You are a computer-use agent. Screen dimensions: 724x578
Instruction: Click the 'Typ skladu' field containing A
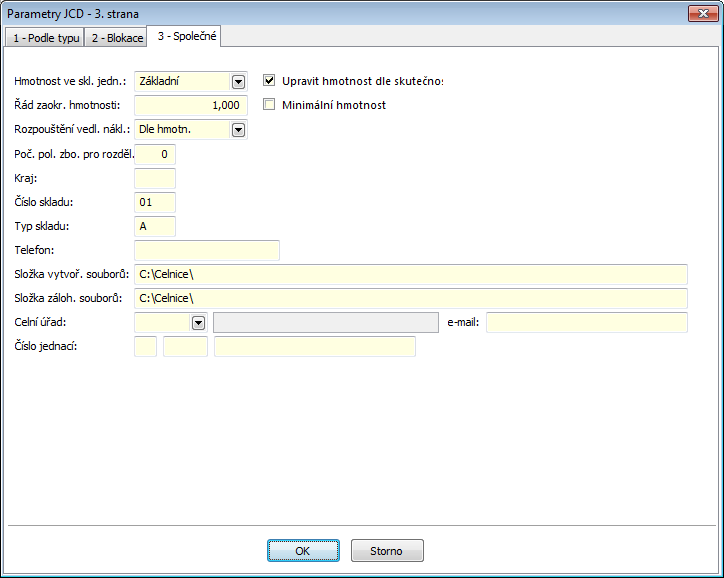point(155,226)
